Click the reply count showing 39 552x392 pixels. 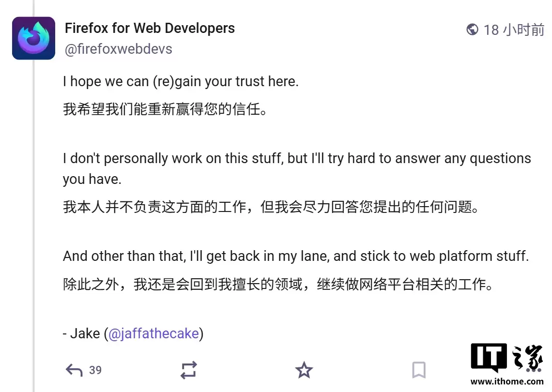pos(96,370)
